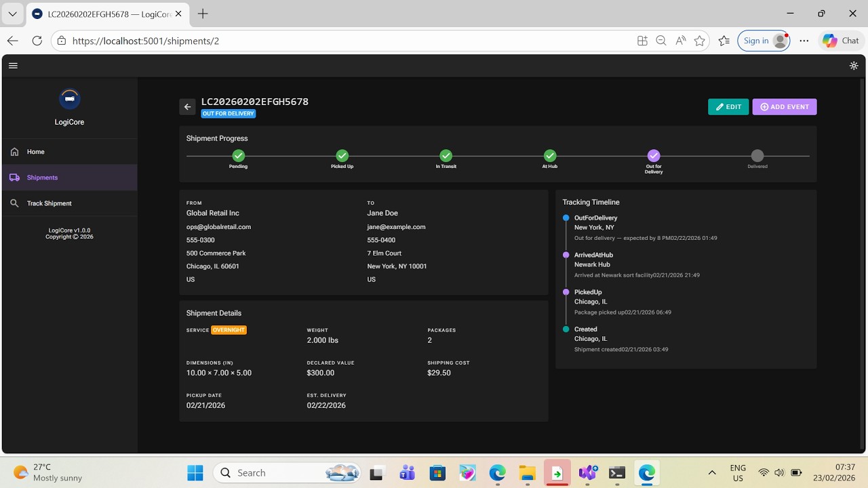
Task: Click the taskbar Search box
Action: click(288, 472)
